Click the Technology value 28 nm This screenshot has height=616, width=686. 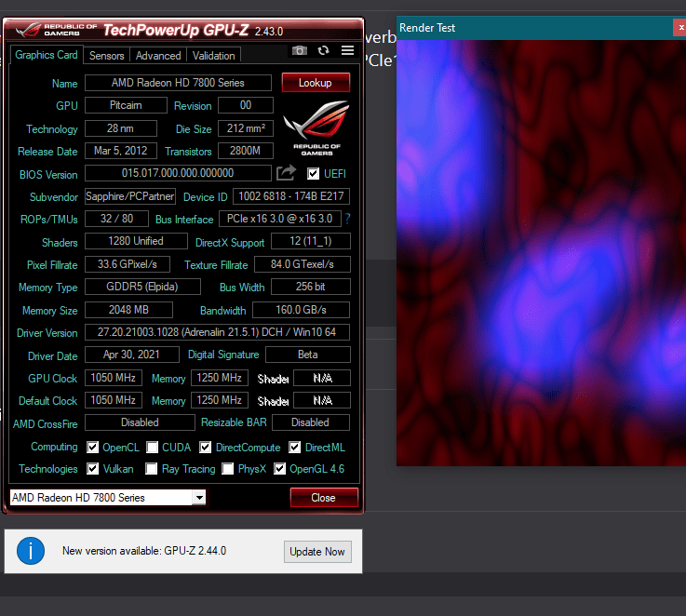click(121, 128)
